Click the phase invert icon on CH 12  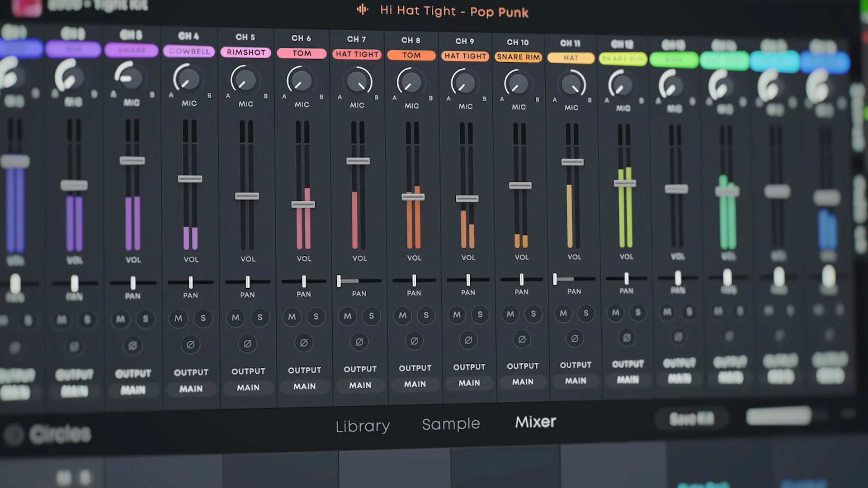click(627, 338)
